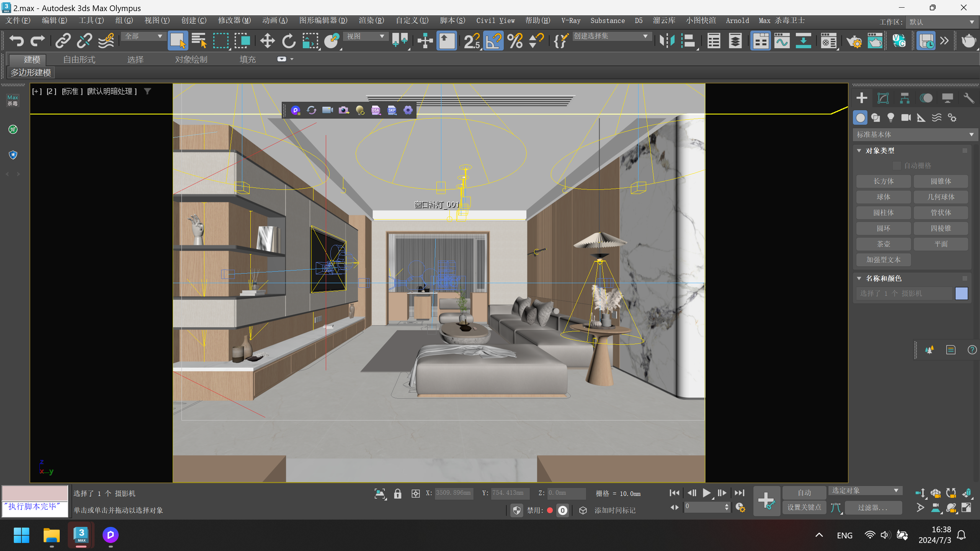Toggle the 自动 auto key button
The image size is (980, 551).
pos(804,493)
